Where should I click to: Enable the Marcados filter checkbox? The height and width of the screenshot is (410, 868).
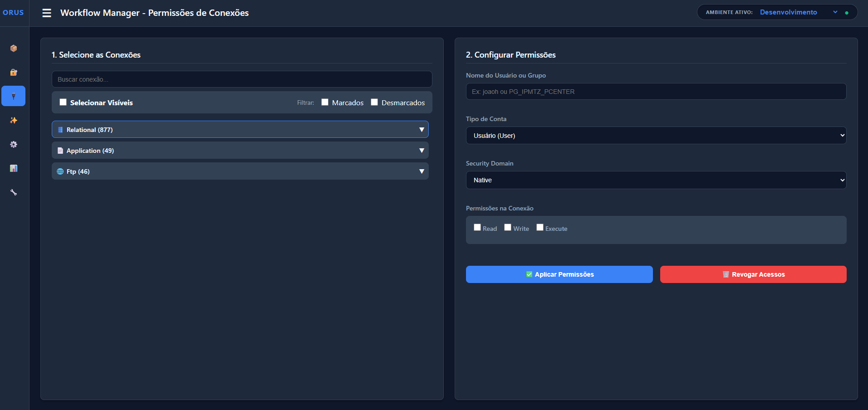[325, 102]
